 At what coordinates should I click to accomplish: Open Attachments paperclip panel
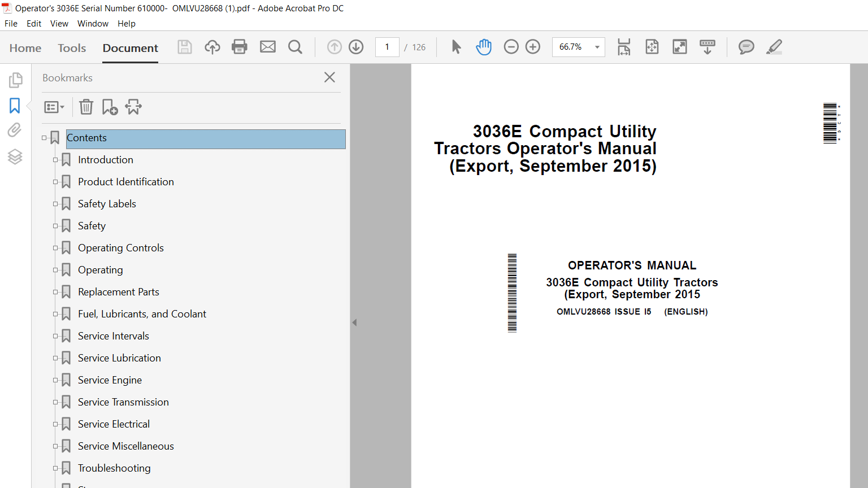coord(15,130)
